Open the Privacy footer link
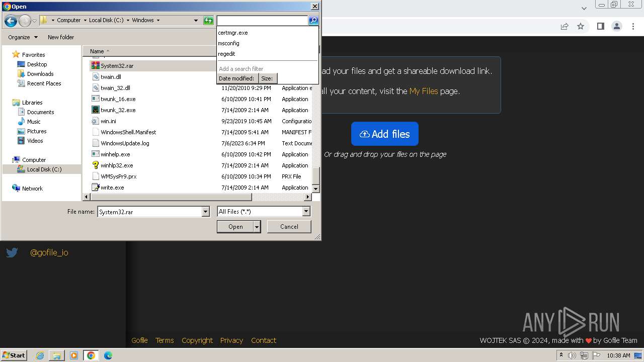644x362 pixels. 231,340
